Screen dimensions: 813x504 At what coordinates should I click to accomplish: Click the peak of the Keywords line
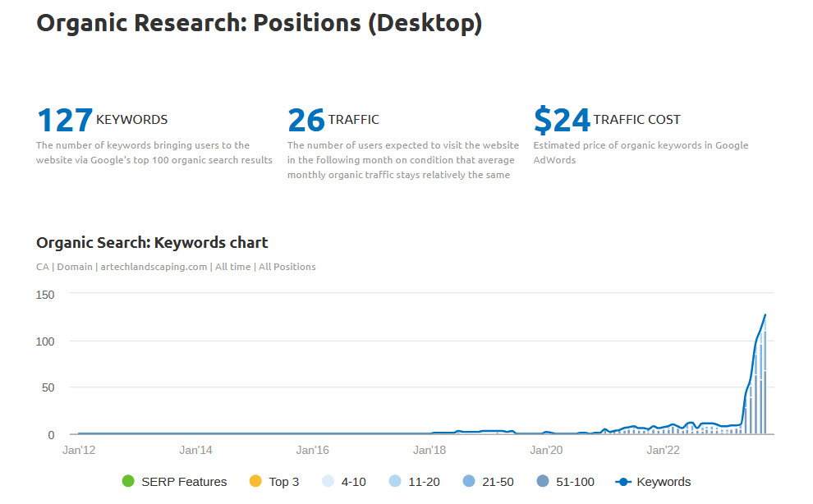tap(765, 314)
